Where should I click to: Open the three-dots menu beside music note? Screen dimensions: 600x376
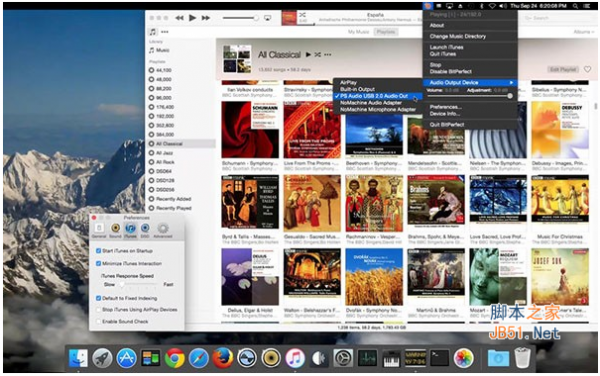tap(165, 32)
